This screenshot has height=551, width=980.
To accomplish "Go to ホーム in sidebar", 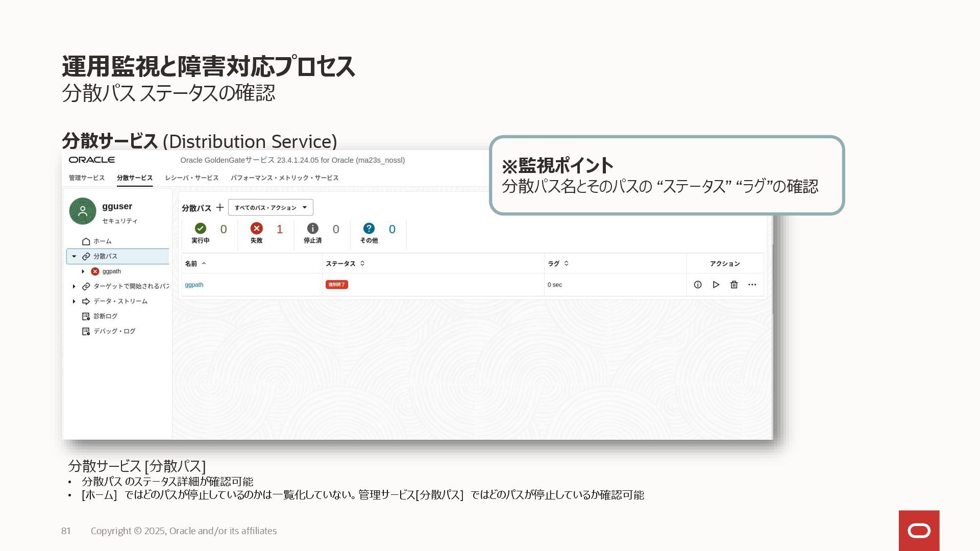I will [102, 241].
